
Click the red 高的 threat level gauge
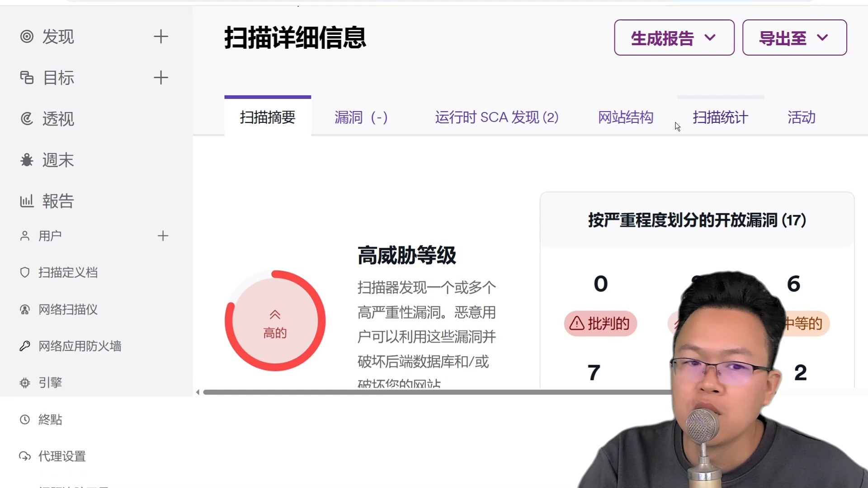tap(275, 321)
